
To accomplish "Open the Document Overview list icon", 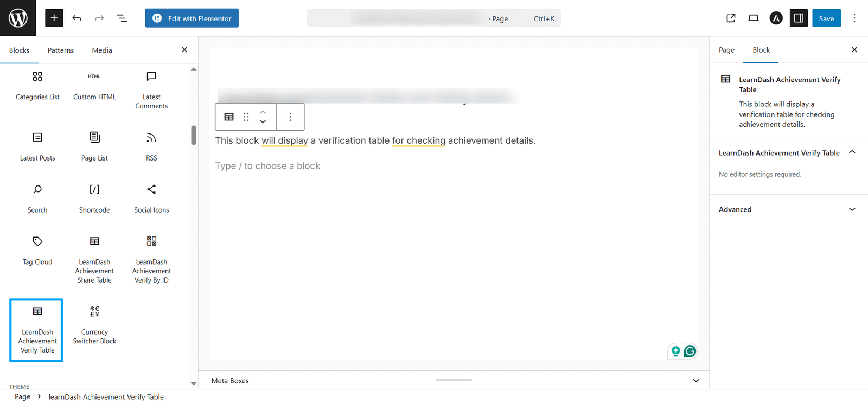I will point(122,18).
